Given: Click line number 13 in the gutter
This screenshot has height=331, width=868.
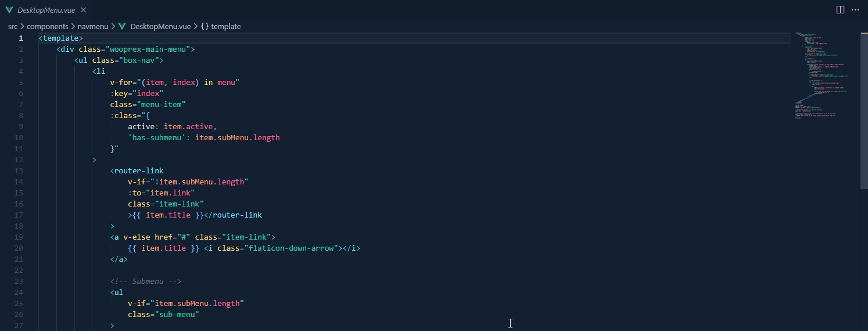Looking at the screenshot, I should pos(18,170).
